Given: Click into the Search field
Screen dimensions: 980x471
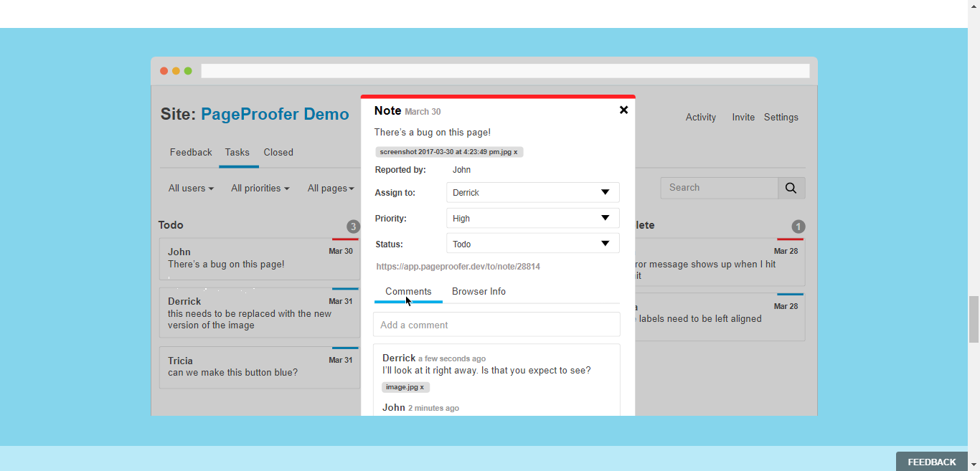Looking at the screenshot, I should (x=719, y=188).
